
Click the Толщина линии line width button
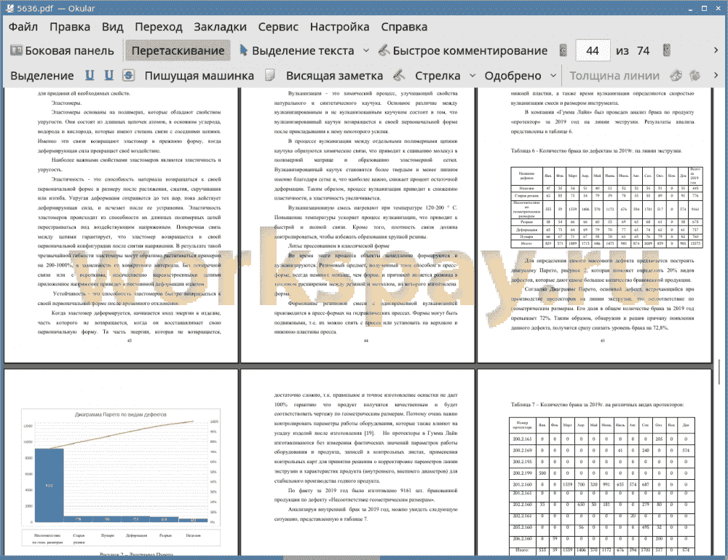(x=614, y=76)
